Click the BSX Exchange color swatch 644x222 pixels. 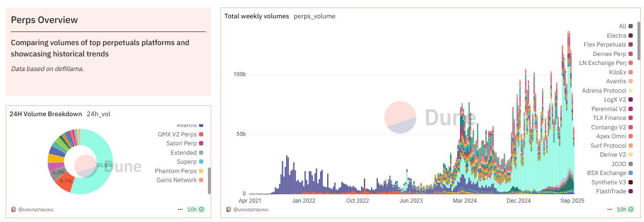631,173
